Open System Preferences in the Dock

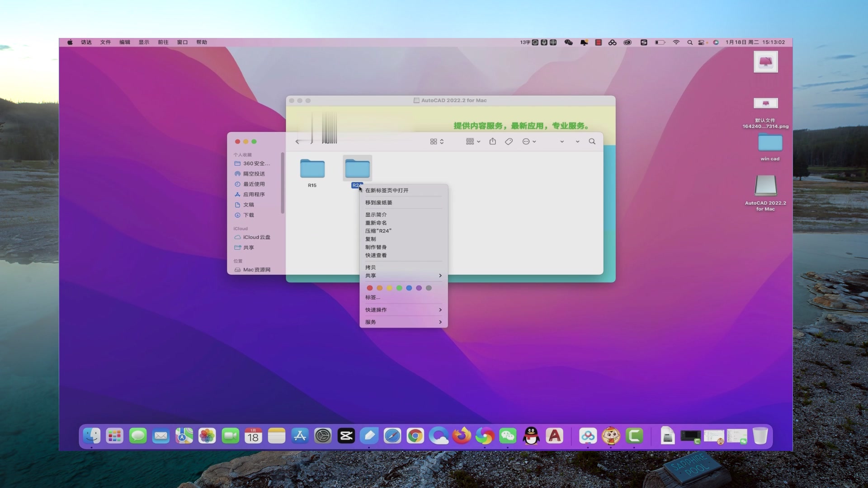(323, 436)
